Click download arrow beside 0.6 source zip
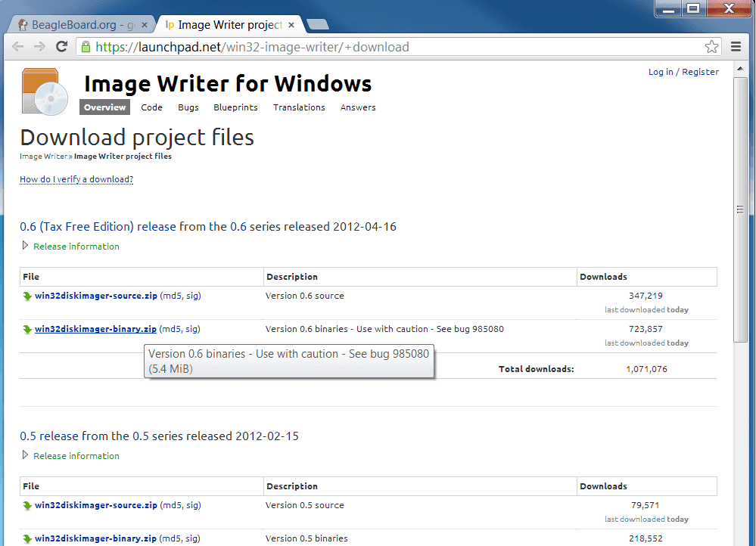 [27, 296]
